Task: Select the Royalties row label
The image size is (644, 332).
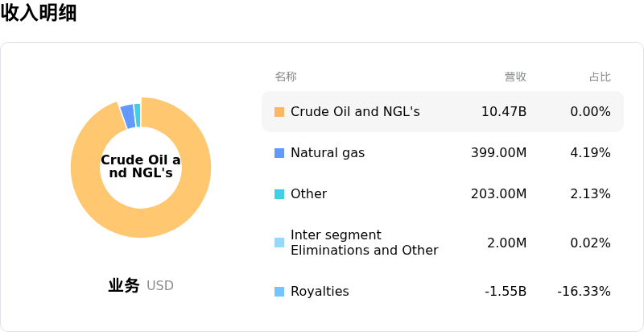Action: click(x=320, y=292)
